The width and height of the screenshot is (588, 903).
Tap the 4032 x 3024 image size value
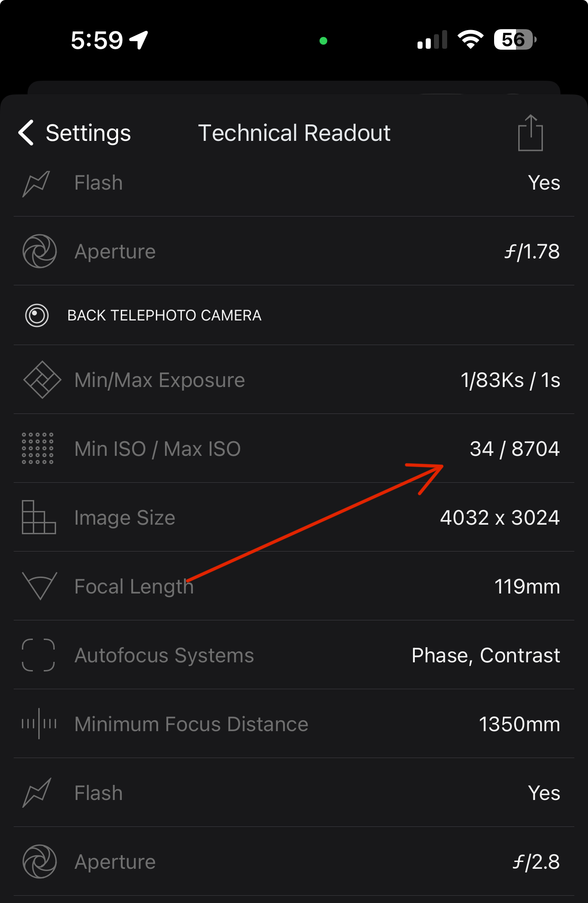500,518
